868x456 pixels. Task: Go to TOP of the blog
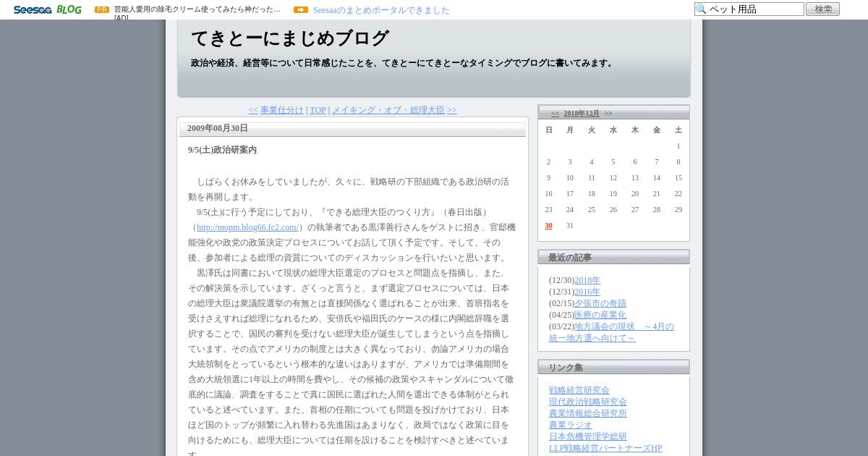pyautogui.click(x=318, y=110)
